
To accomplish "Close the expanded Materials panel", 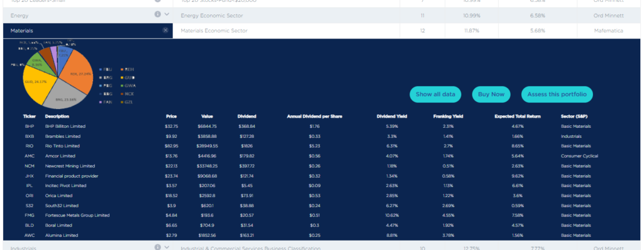I will tap(165, 30).
